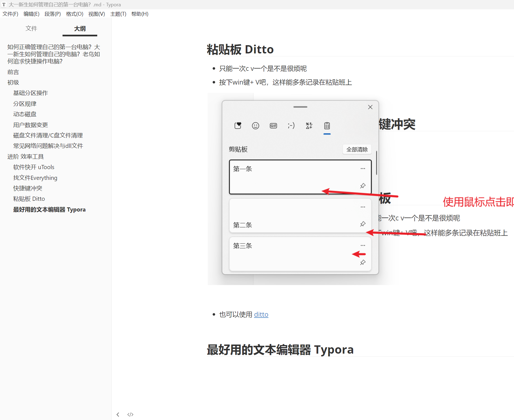Jump to the 前言 outline heading

[13, 72]
